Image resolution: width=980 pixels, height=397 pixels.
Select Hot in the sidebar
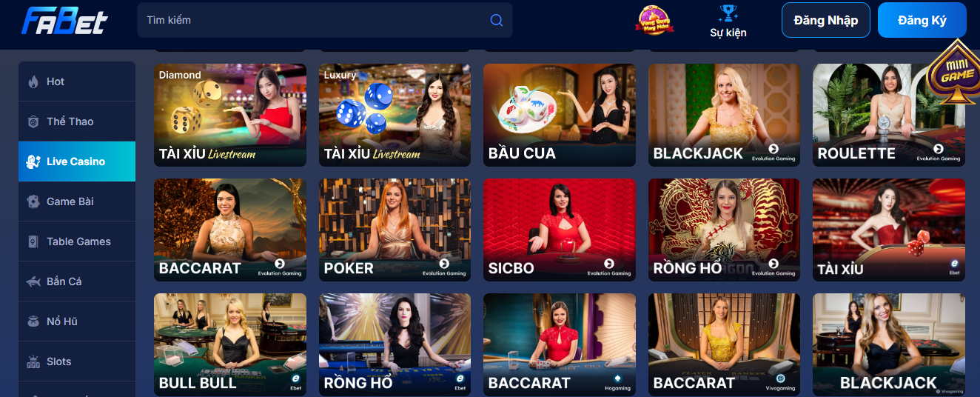(77, 81)
